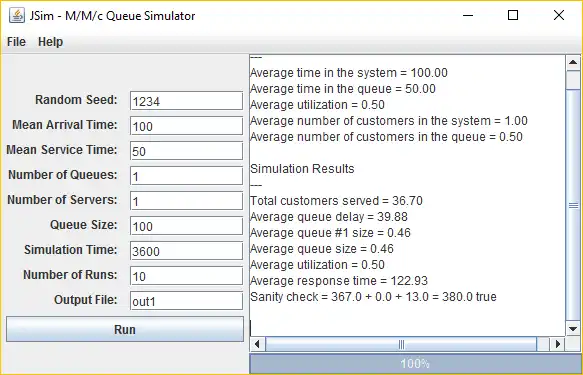Click 'Average time in the system = 100.00' line
583x375 pixels.
(349, 73)
